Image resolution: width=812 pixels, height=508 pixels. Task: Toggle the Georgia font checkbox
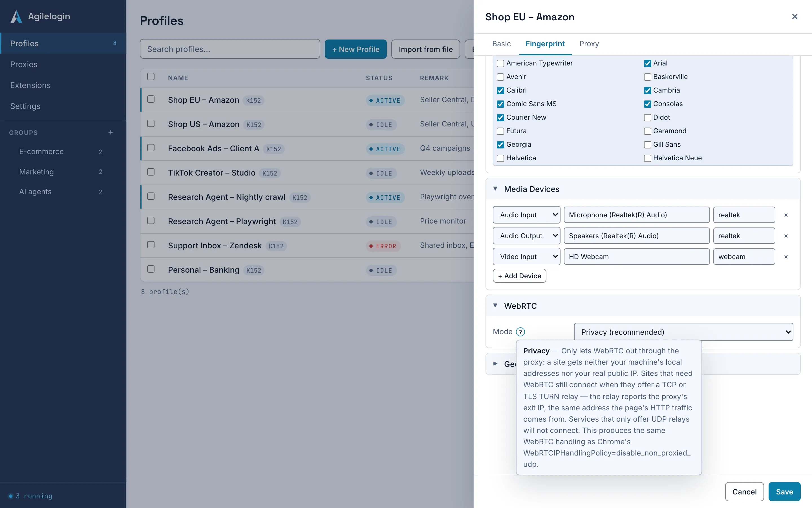[x=500, y=144]
